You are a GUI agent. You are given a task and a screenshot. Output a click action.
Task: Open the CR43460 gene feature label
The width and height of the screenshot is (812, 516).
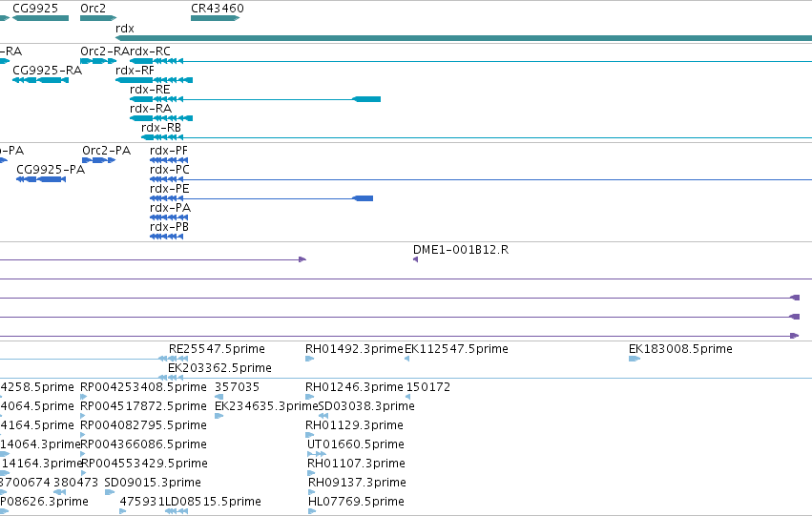(x=217, y=9)
